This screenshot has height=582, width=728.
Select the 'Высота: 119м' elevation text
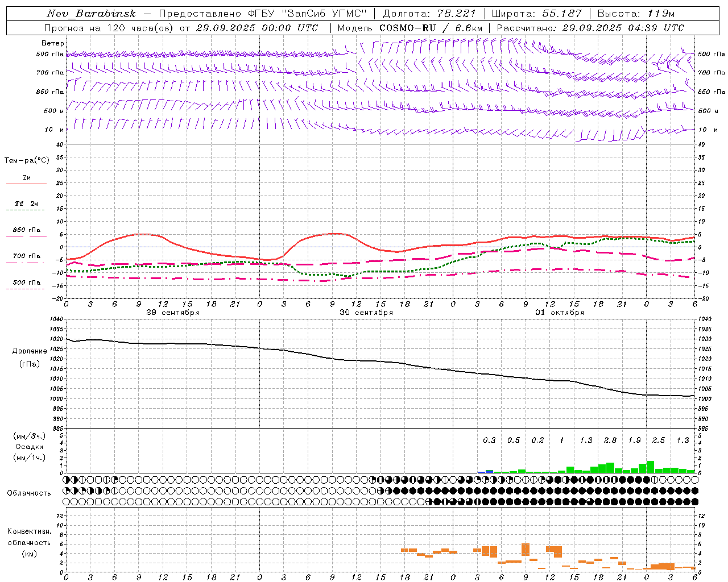click(x=636, y=14)
